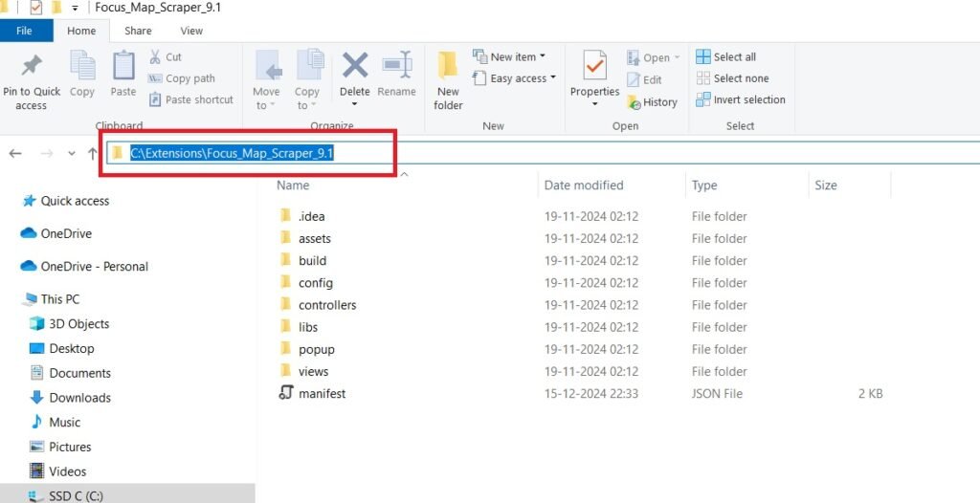Switch to the Share tab
Image resolution: width=980 pixels, height=503 pixels.
pos(138,31)
